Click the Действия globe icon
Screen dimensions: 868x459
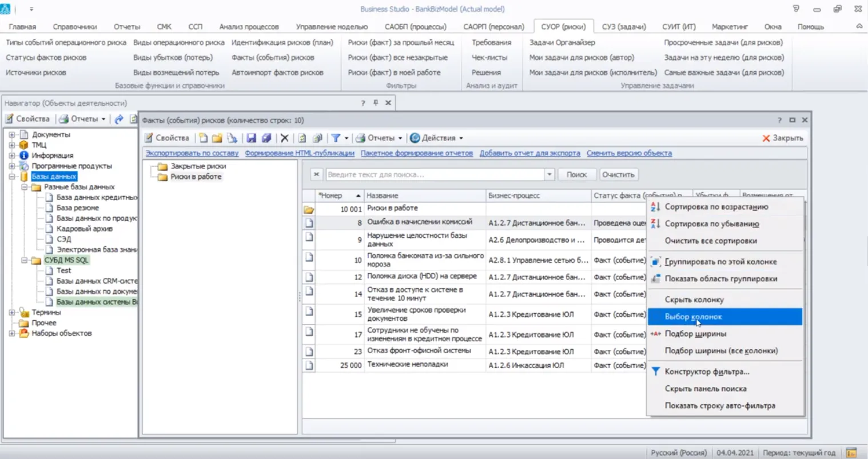coord(415,138)
